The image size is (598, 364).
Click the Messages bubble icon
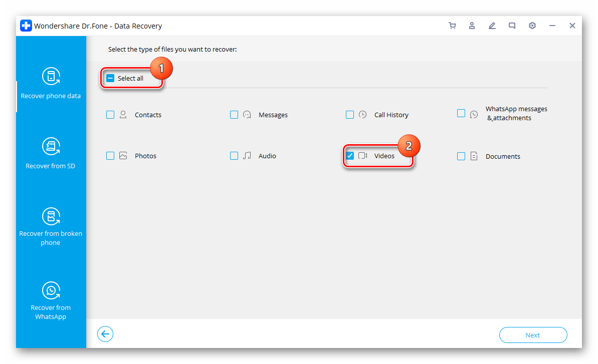pyautogui.click(x=247, y=115)
